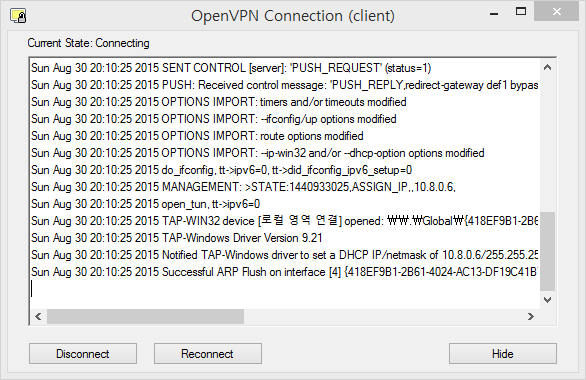Screen dimensions: 586x380
Task: Click the MANAGEMENT STATE ASSIGN_IP log line
Action: (243, 187)
